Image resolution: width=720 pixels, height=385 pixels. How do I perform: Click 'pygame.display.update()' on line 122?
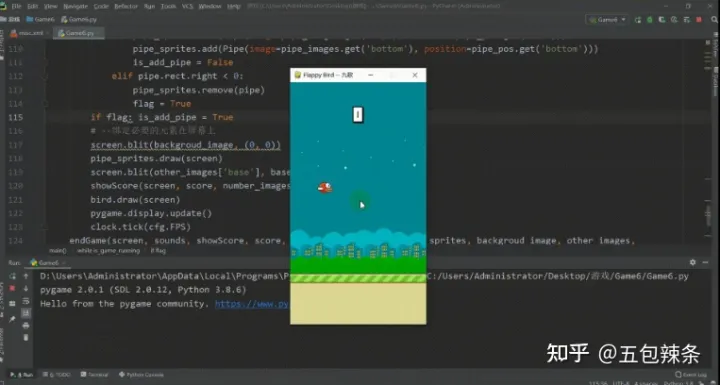(x=151, y=214)
